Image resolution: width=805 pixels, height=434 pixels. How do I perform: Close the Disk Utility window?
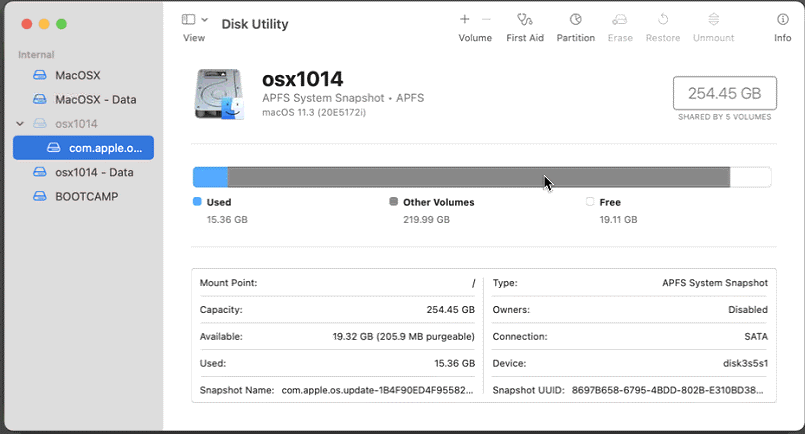27,24
